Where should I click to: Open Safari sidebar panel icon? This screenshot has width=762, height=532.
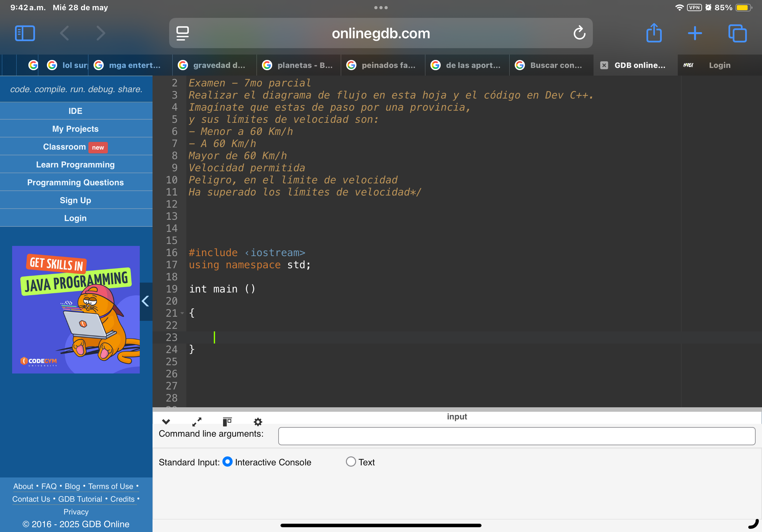(x=25, y=33)
